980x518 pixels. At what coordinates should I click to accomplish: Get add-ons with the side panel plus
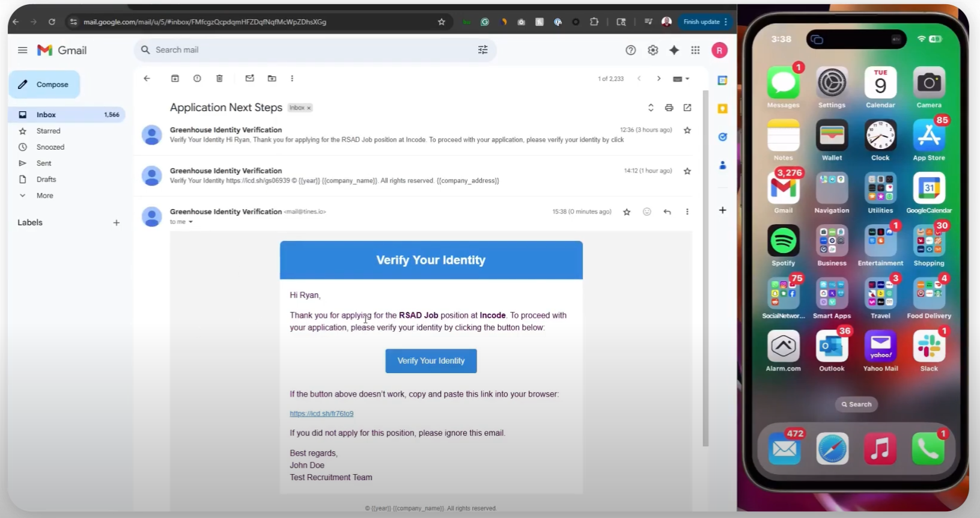723,210
